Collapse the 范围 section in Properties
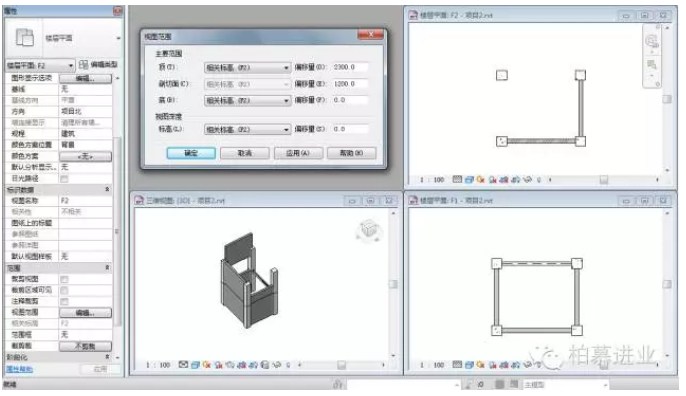The image size is (686, 396). (107, 267)
